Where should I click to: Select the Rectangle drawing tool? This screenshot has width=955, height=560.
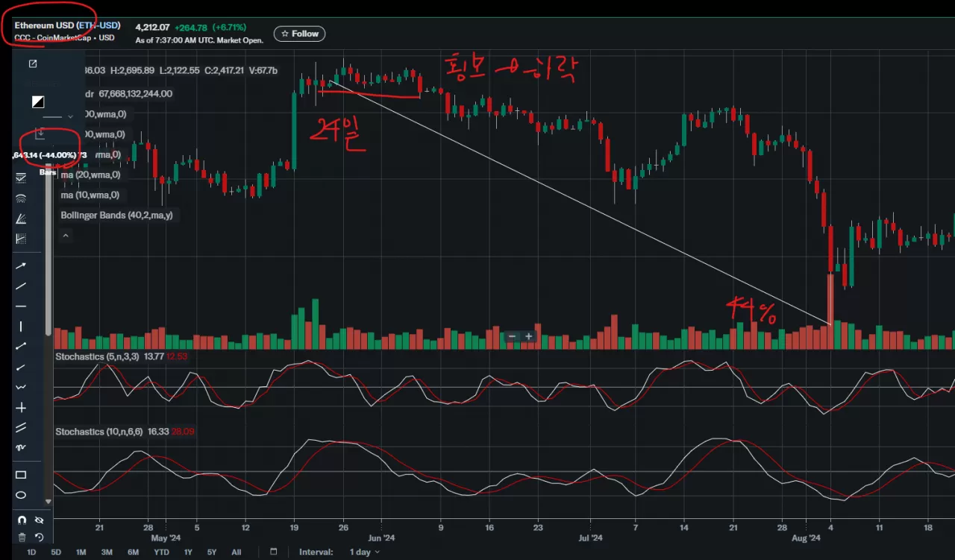pos(21,474)
